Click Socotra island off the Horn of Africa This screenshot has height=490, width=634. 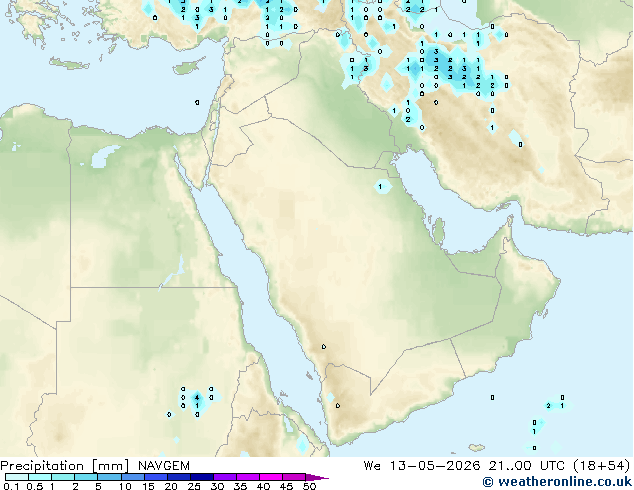[x=477, y=448]
